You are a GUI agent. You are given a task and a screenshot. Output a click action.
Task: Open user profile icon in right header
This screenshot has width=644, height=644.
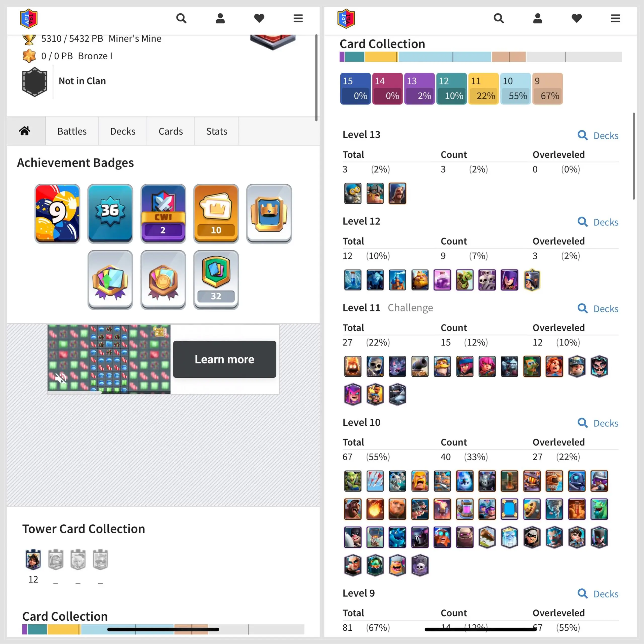point(537,18)
